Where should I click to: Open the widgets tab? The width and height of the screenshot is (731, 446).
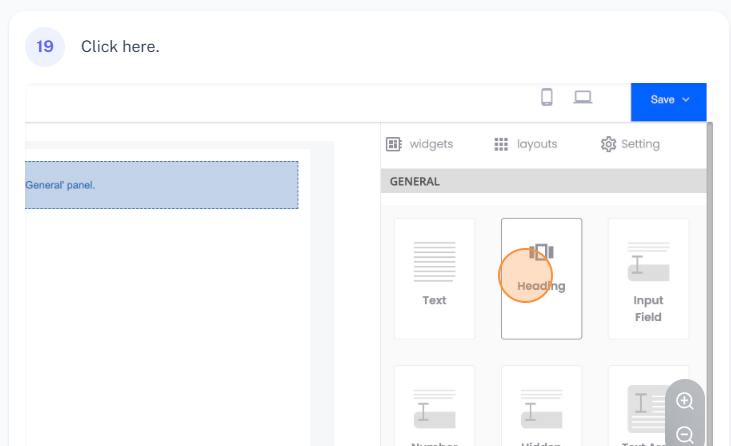tap(420, 144)
